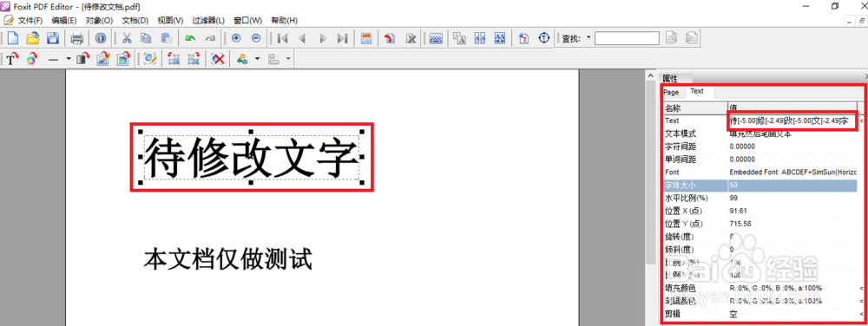Image resolution: width=868 pixels, height=326 pixels.
Task: Click the 水平比例(%) value 99
Action: (x=792, y=198)
